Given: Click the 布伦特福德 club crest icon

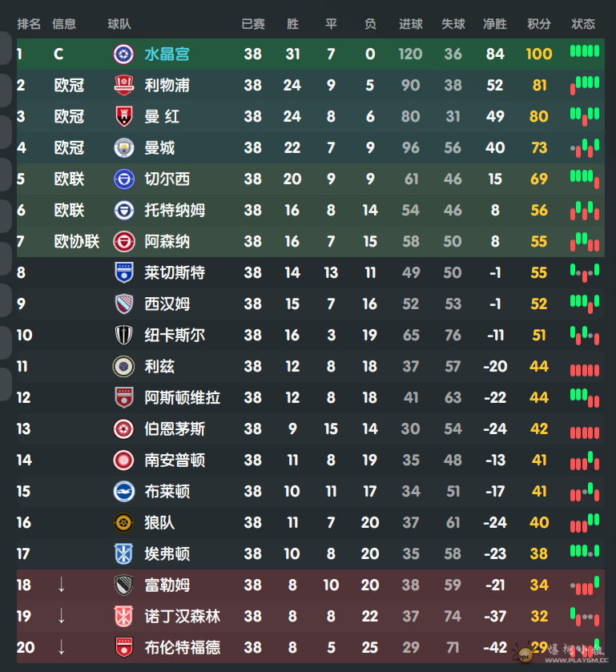Looking at the screenshot, I should (x=124, y=648).
